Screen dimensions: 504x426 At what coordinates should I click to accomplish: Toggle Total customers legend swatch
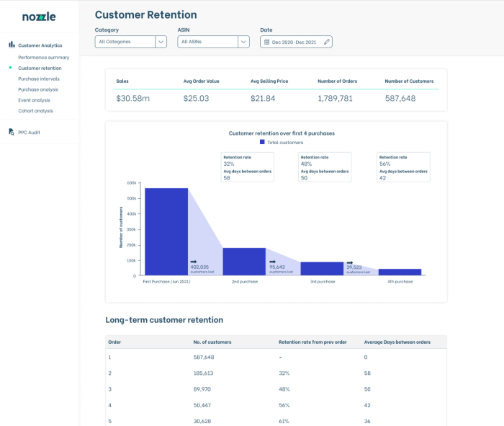click(x=262, y=142)
